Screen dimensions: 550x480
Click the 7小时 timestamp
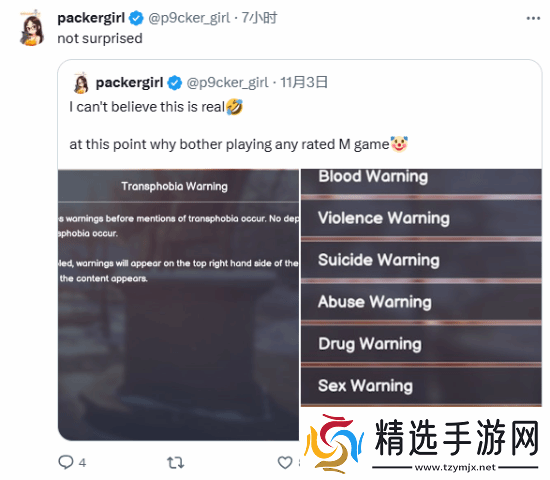[259, 18]
